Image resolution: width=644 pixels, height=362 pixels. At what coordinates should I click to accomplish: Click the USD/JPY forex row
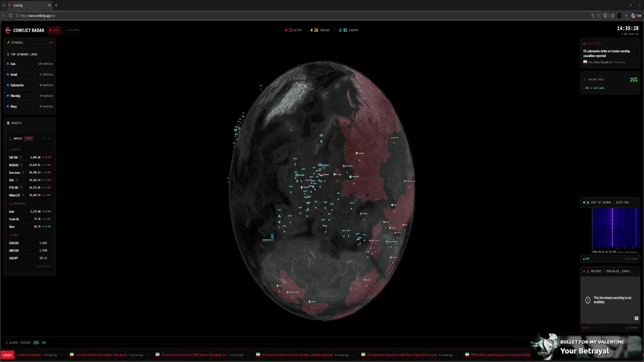click(x=30, y=258)
